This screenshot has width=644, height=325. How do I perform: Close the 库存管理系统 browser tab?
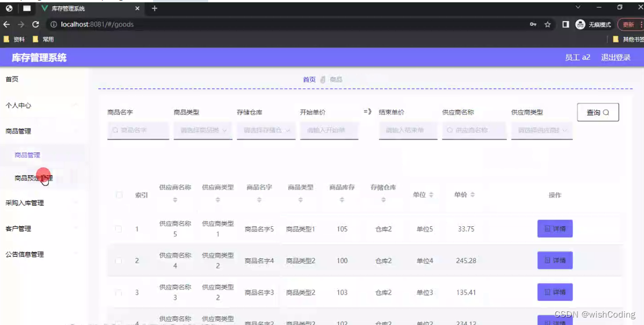(x=137, y=8)
